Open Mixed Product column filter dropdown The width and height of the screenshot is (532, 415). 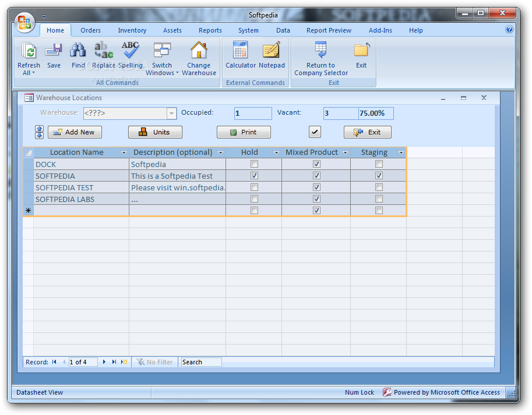(346, 153)
